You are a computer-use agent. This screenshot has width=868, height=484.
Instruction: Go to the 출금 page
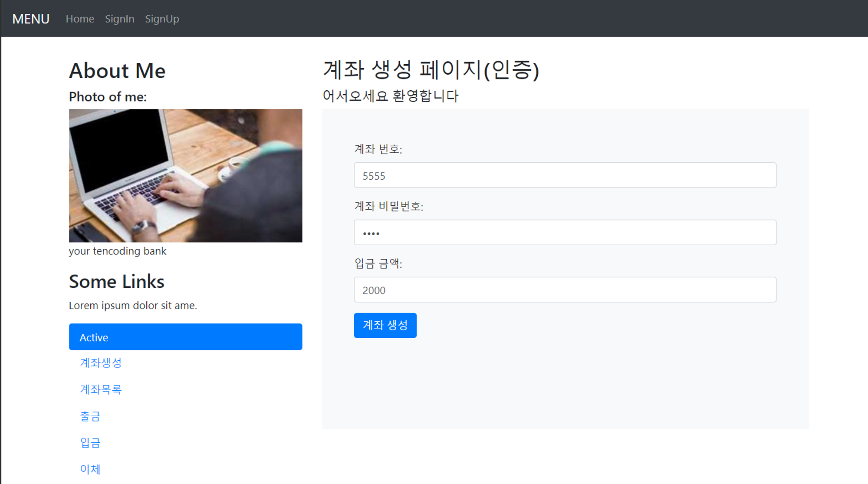pyautogui.click(x=90, y=416)
